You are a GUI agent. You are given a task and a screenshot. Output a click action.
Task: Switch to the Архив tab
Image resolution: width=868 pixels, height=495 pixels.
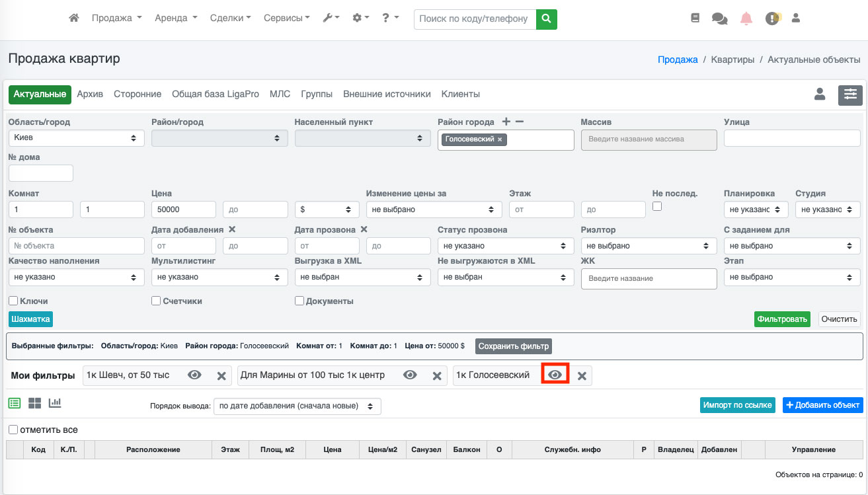pos(90,95)
